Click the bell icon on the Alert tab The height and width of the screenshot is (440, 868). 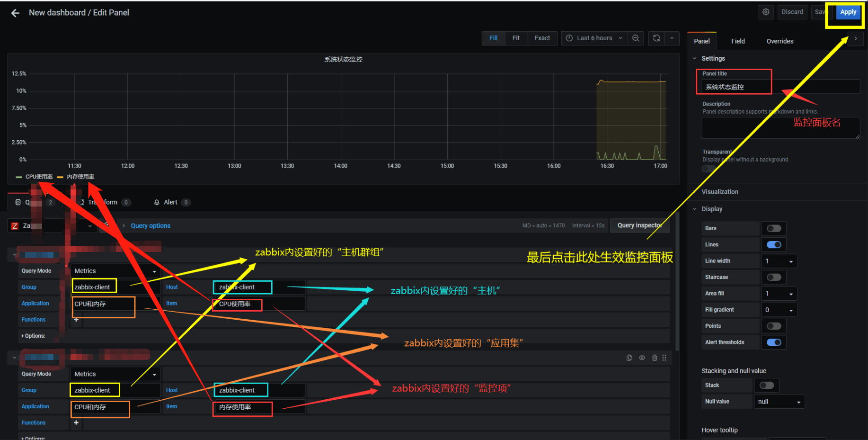(157, 202)
